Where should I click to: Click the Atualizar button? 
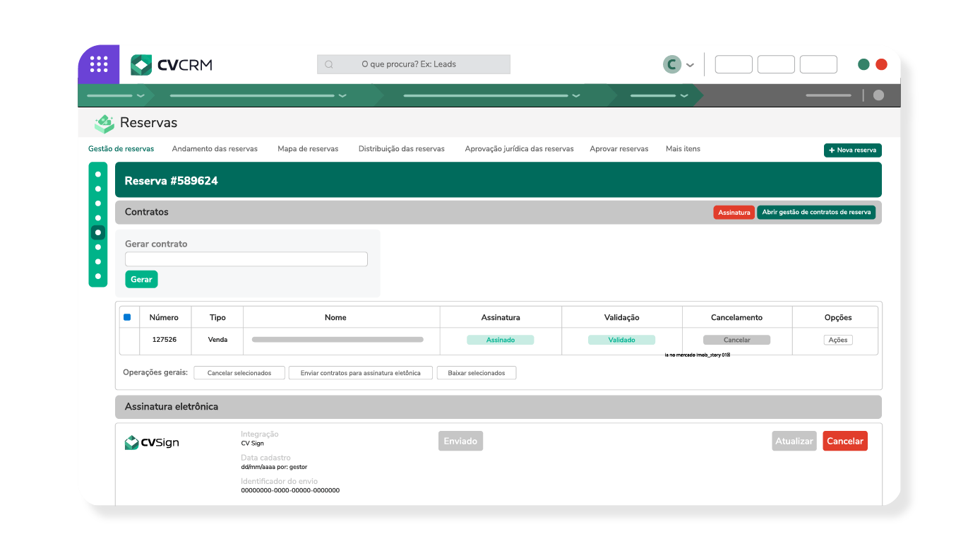(x=794, y=441)
